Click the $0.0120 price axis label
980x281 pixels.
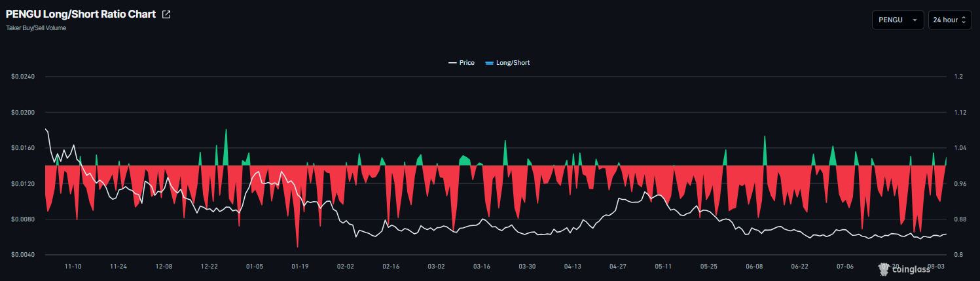(23, 183)
